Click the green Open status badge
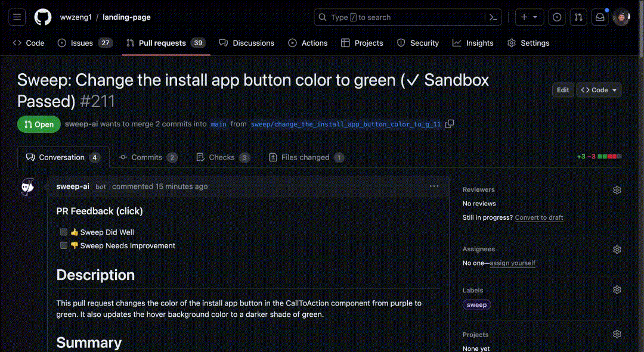This screenshot has width=644, height=352. click(39, 124)
